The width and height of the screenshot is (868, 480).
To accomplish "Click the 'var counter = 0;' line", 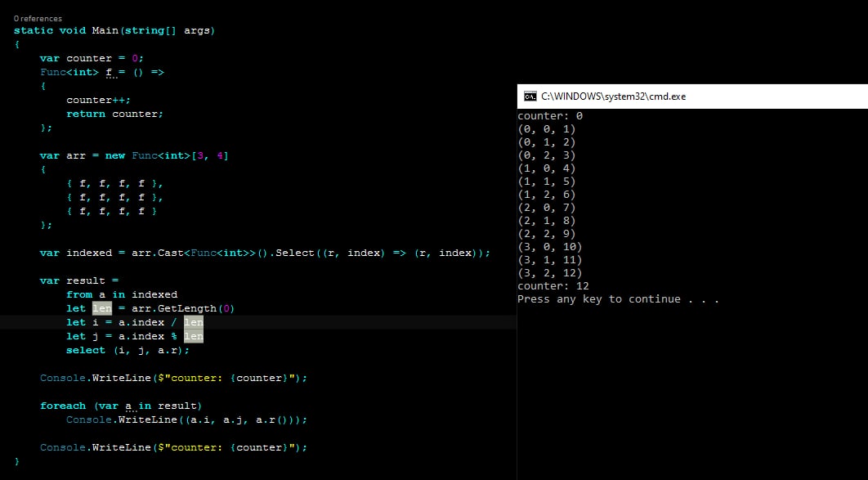I will [92, 58].
